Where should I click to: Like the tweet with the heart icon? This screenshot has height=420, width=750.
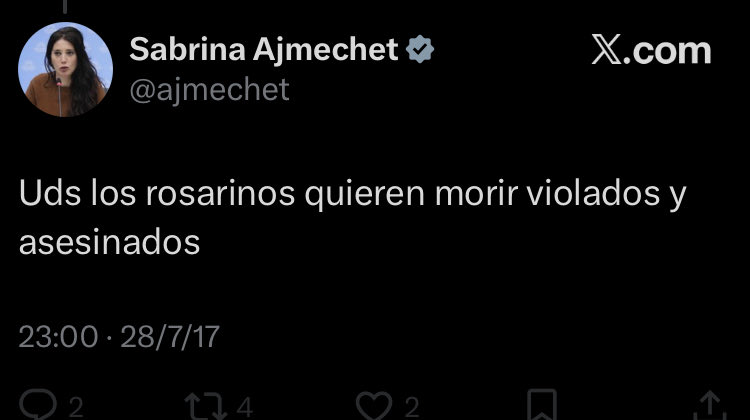pos(374,406)
